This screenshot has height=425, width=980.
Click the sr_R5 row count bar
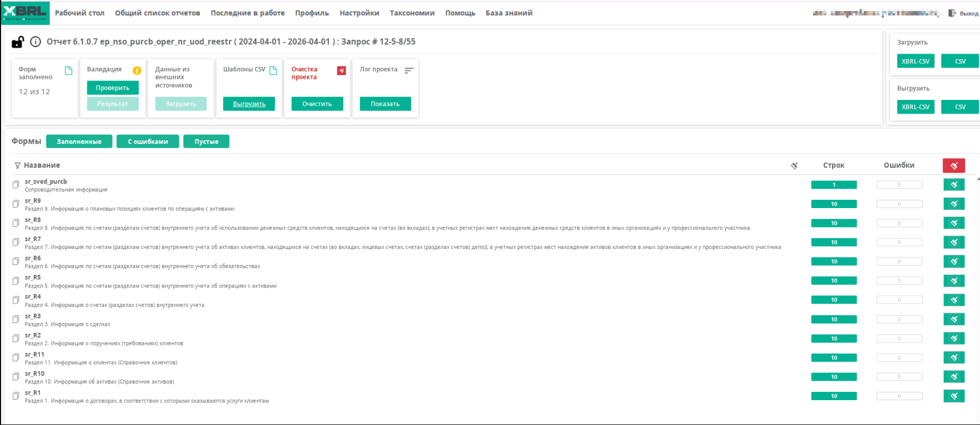tap(834, 281)
